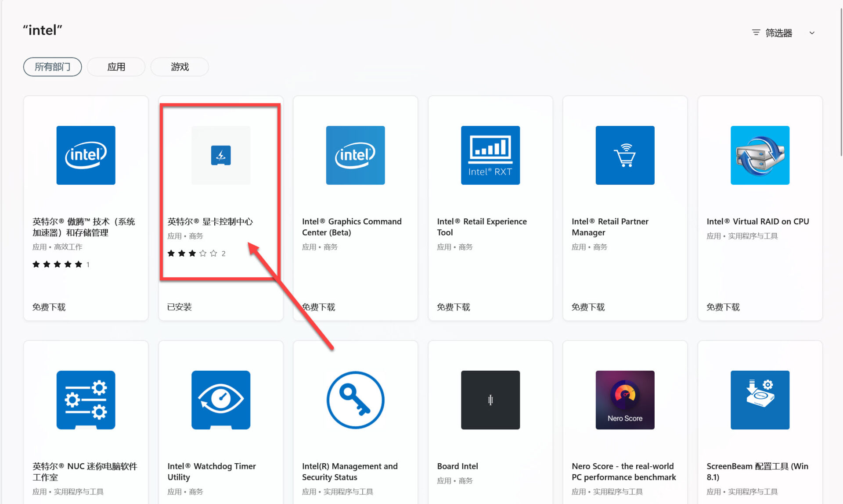Image resolution: width=843 pixels, height=504 pixels.
Task: Open the Intel Virtual RAID on CPU icon
Action: pyautogui.click(x=760, y=155)
